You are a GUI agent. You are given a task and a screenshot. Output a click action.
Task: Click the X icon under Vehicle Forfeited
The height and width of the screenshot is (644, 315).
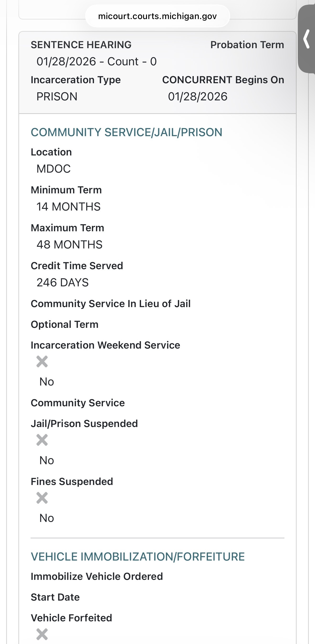click(42, 634)
